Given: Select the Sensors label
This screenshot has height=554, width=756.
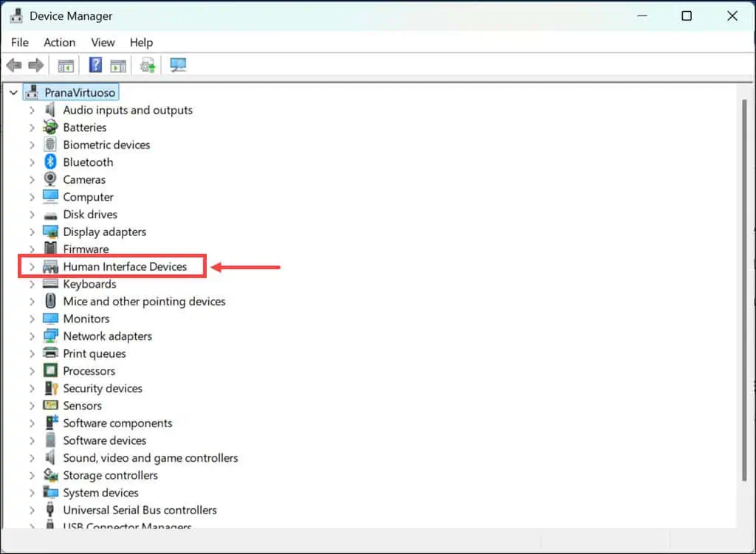Looking at the screenshot, I should 83,406.
